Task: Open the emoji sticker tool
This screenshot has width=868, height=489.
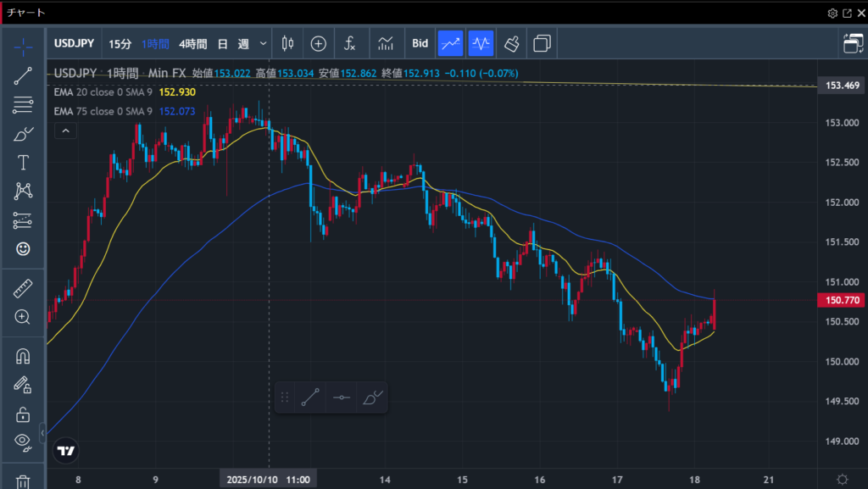Action: [x=23, y=249]
